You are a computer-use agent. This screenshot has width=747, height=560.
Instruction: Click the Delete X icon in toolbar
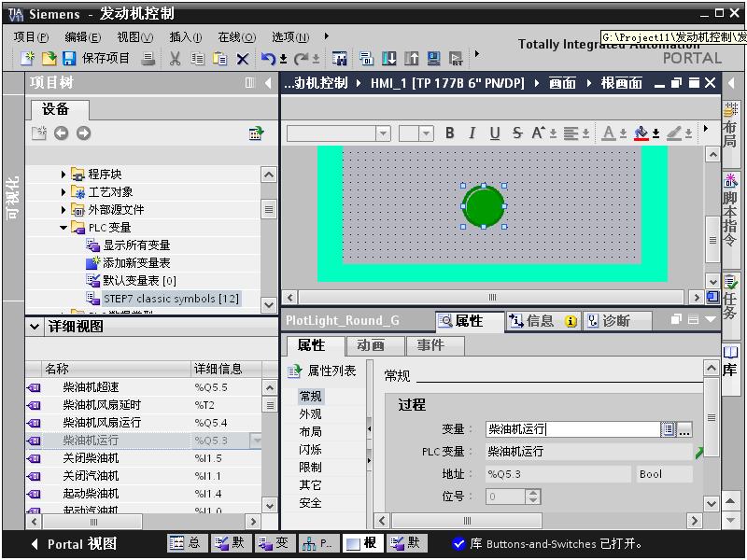pos(243,59)
